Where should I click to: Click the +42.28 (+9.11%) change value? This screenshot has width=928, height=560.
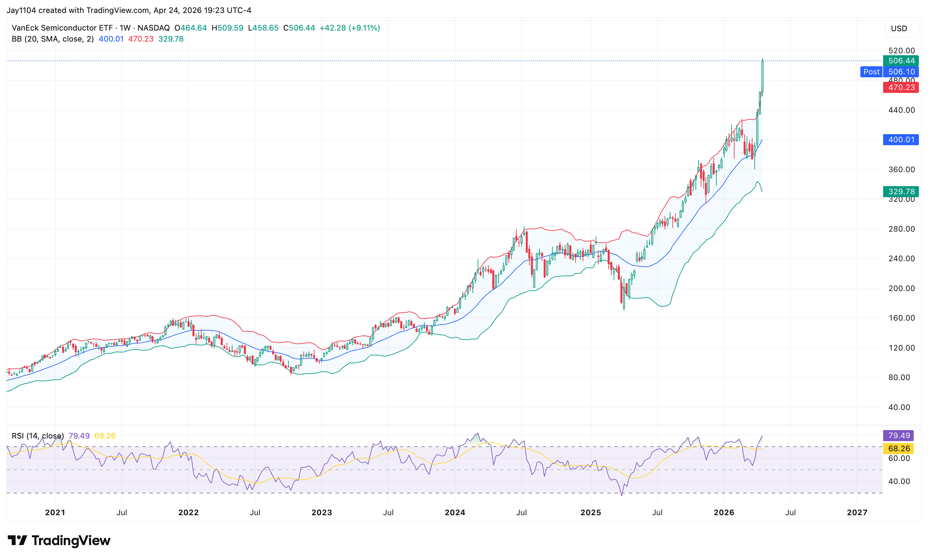(350, 28)
